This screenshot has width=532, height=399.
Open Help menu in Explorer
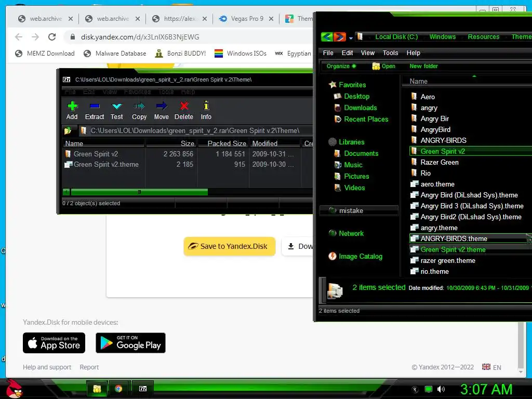(x=413, y=53)
